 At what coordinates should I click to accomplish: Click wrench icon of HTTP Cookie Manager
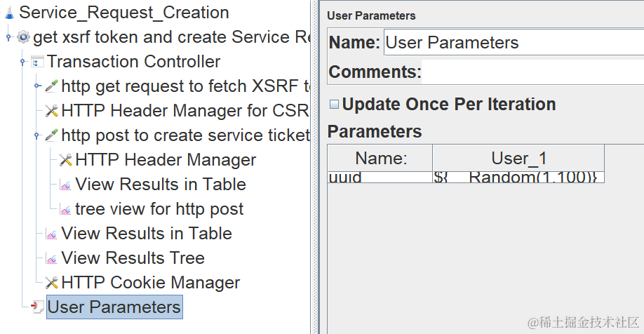tap(51, 283)
